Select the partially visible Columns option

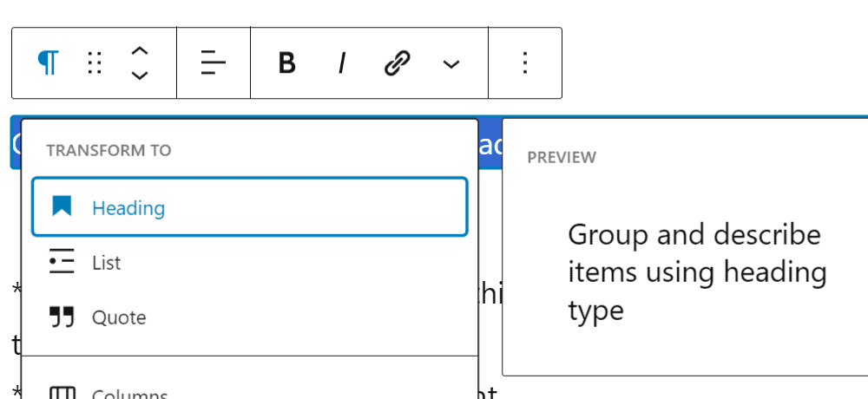click(130, 393)
